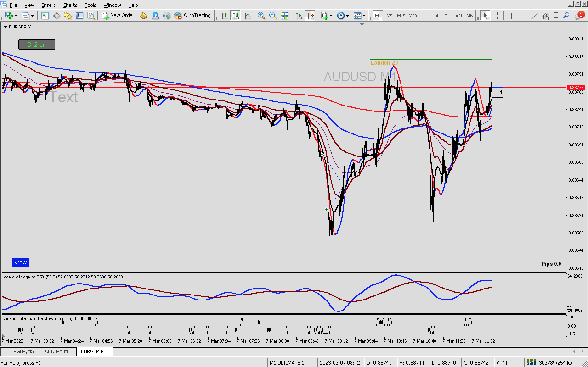Switch chart to candlestick mode
This screenshot has width=588, height=367.
pyautogui.click(x=236, y=16)
